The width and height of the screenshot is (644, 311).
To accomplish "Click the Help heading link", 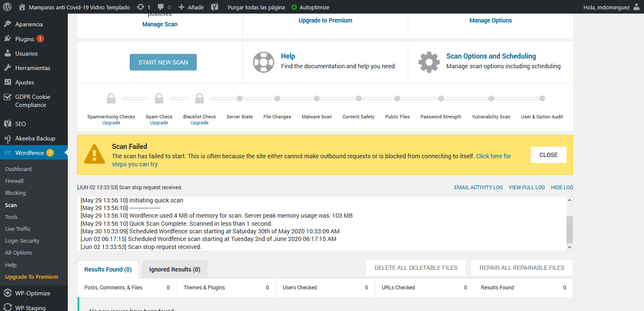I will pyautogui.click(x=288, y=56).
